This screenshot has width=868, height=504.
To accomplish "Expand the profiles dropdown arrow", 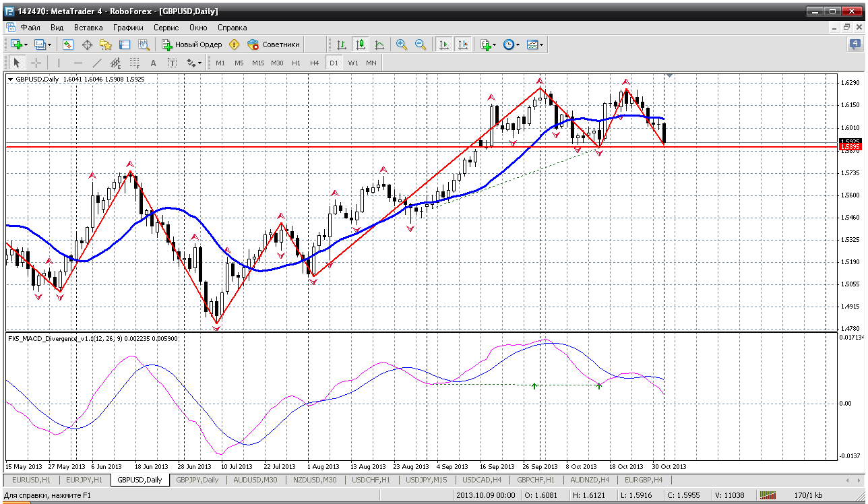I will (x=49, y=45).
